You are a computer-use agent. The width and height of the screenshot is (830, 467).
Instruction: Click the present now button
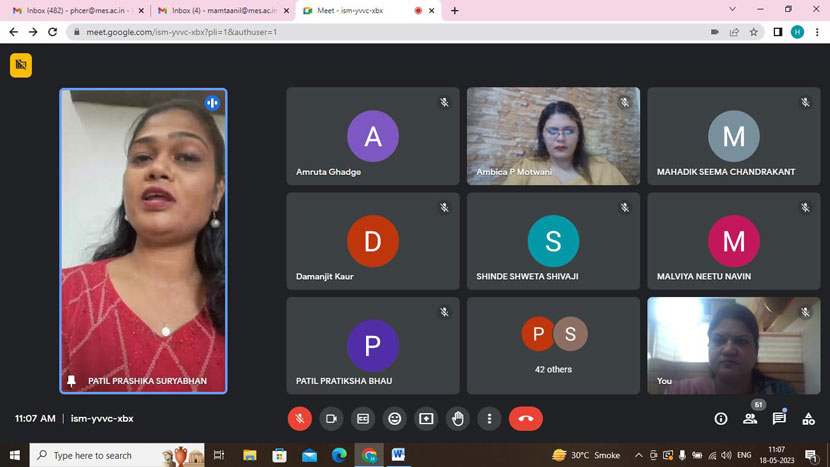tap(426, 419)
